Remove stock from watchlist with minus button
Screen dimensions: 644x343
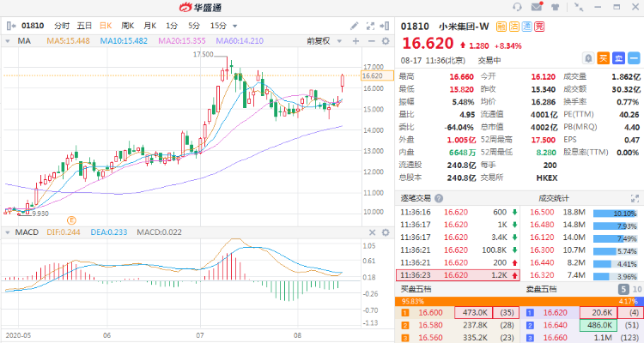coord(634,58)
